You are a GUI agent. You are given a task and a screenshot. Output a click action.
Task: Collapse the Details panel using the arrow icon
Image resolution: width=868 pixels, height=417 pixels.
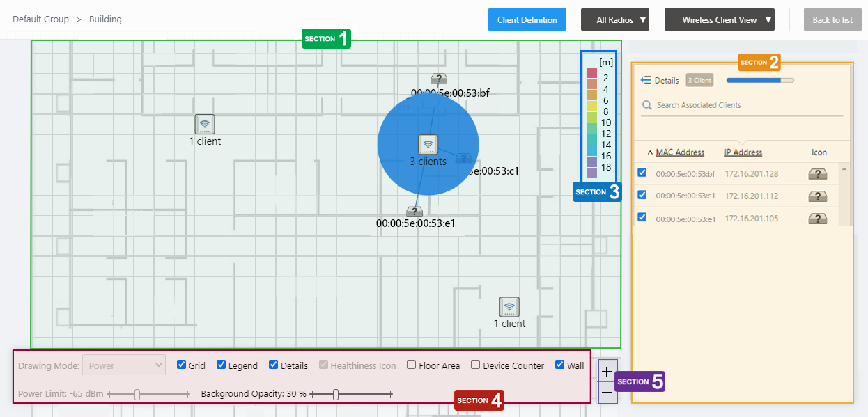point(646,81)
